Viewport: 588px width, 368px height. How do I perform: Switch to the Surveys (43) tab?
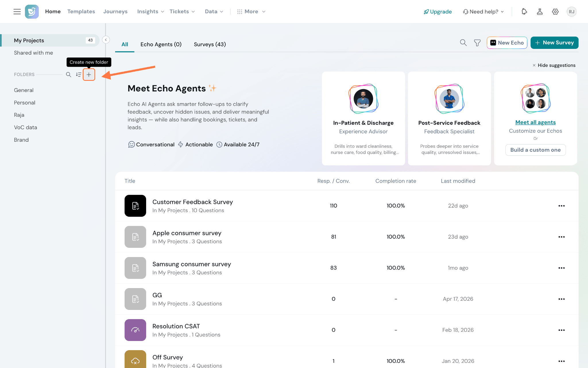click(210, 44)
